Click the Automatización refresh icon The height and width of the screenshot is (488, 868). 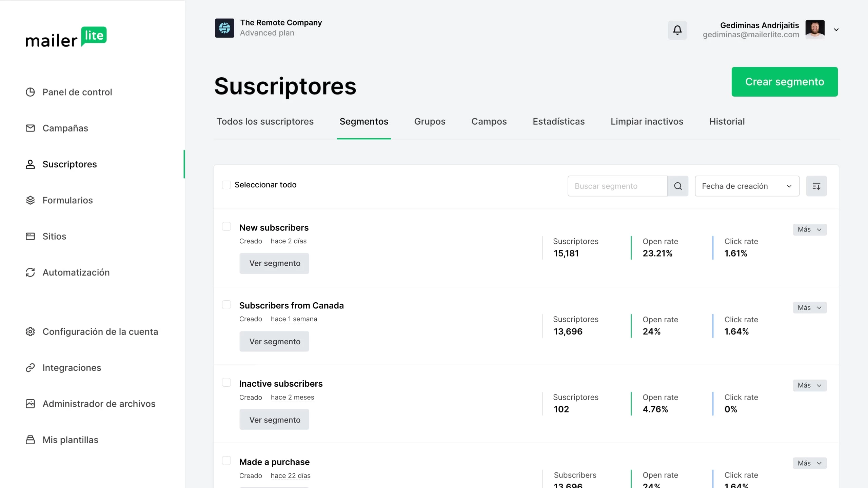point(30,272)
